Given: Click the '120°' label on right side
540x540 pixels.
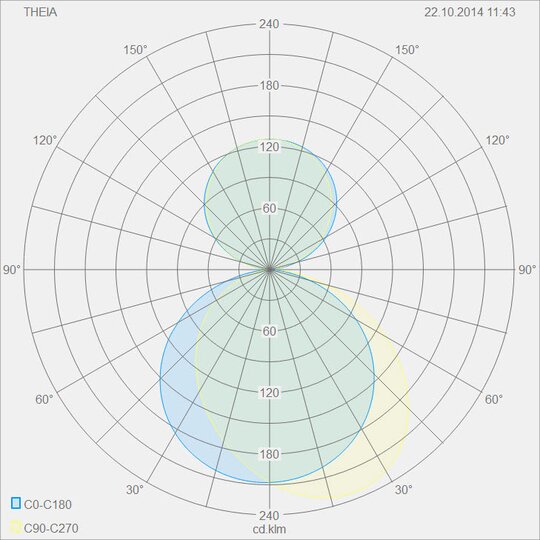Looking at the screenshot, I should [x=498, y=141].
